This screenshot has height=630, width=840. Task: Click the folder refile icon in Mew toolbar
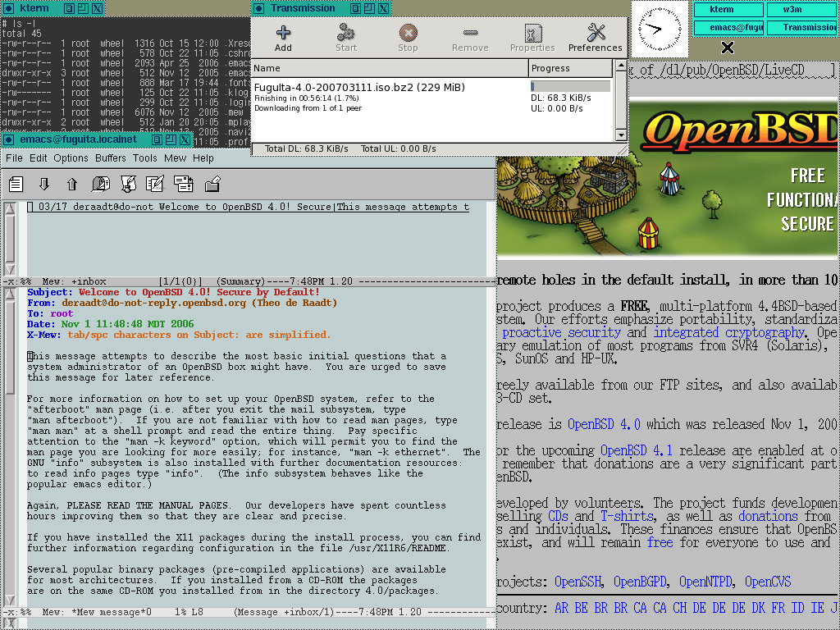pos(212,184)
